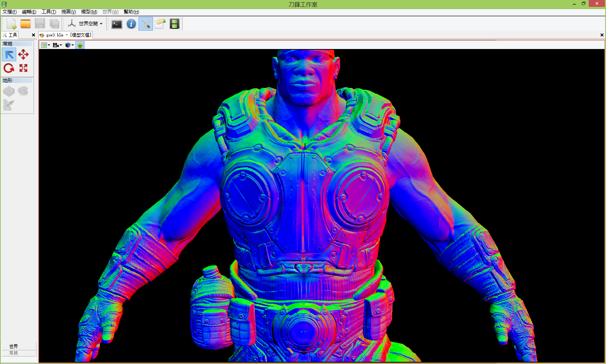Select the arrow selection tool
Image resolution: width=606 pixels, height=364 pixels.
[x=9, y=55]
